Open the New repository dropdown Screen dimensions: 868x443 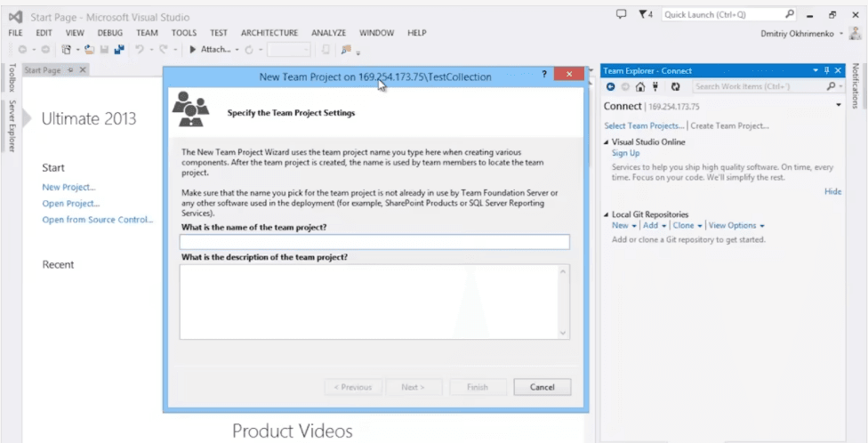pyautogui.click(x=624, y=225)
